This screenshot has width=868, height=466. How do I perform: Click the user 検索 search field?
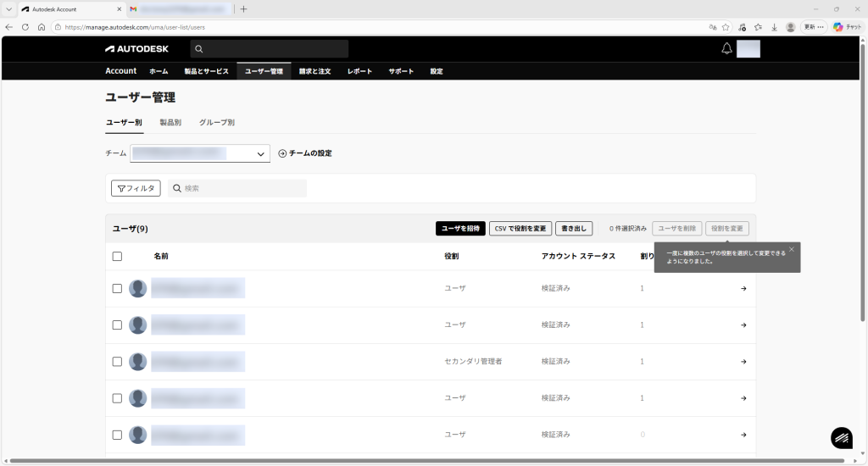pos(242,188)
